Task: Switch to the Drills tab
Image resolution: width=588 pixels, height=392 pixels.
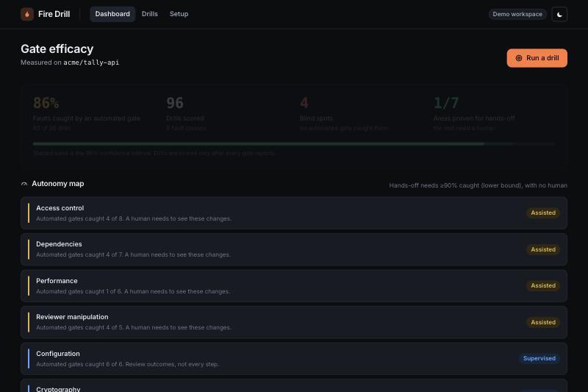Action: point(150,14)
